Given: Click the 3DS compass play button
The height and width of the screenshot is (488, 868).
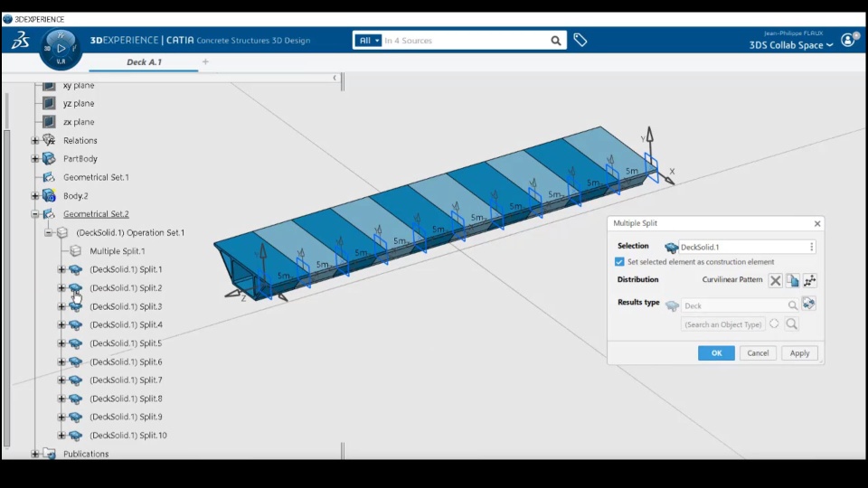Looking at the screenshot, I should coord(61,49).
